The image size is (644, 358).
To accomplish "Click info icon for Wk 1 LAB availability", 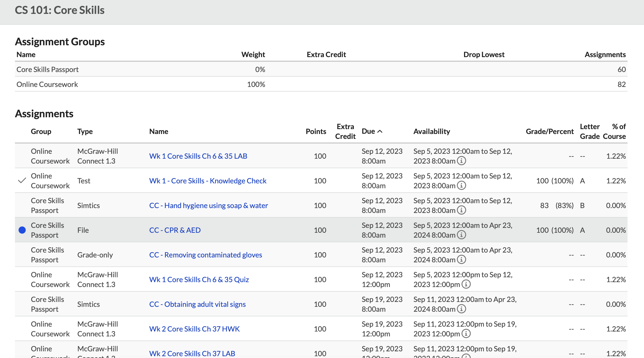I will (x=461, y=161).
